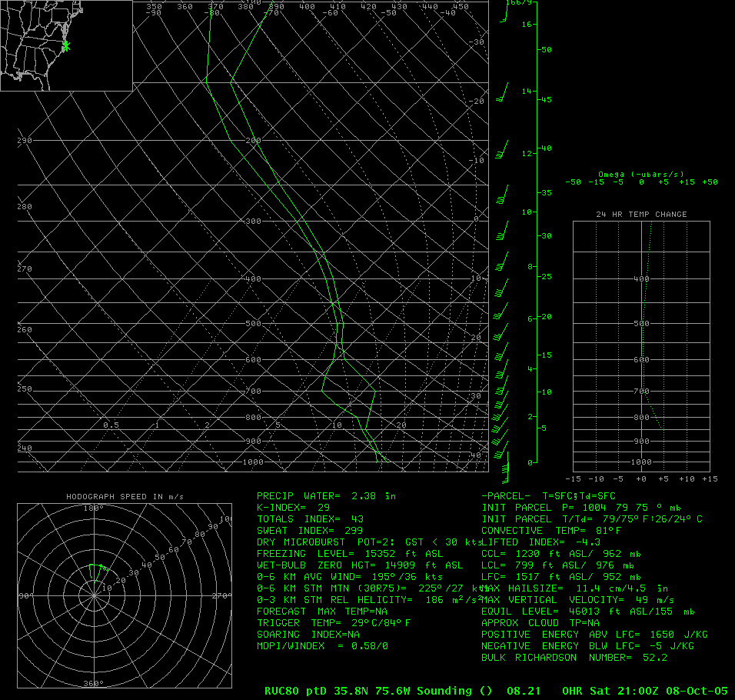Image resolution: width=735 pixels, height=700 pixels.
Task: Click the -PARCEL- T=SFC;Td=SFC header
Action: tap(548, 496)
